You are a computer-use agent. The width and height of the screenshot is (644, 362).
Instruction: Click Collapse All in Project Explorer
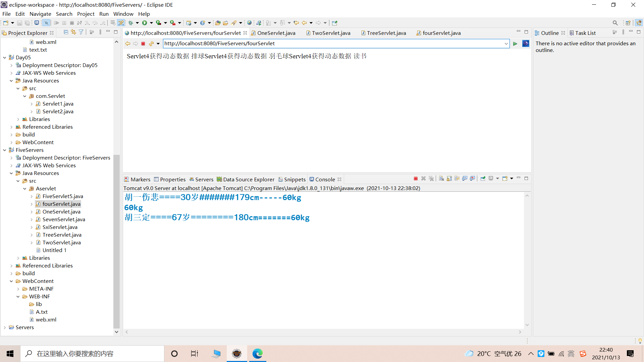pos(66,32)
